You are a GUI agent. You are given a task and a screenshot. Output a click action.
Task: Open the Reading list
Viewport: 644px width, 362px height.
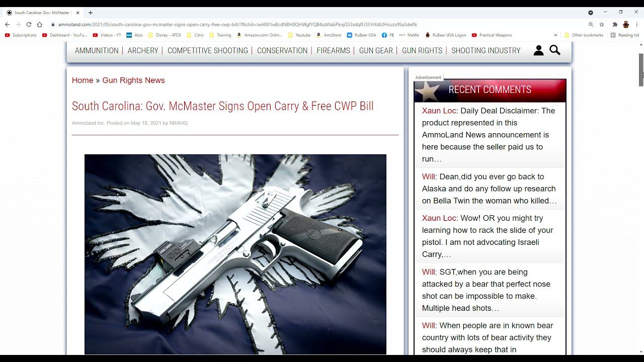(x=625, y=35)
